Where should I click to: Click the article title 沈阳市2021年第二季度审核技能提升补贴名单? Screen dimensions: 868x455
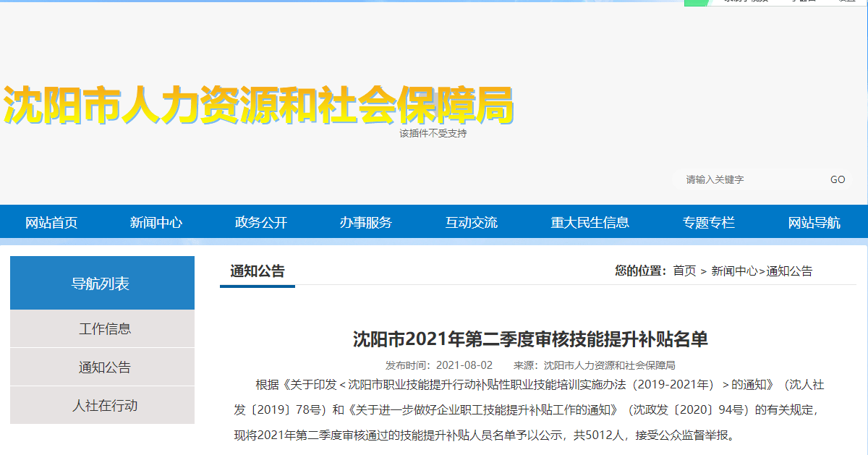click(530, 339)
